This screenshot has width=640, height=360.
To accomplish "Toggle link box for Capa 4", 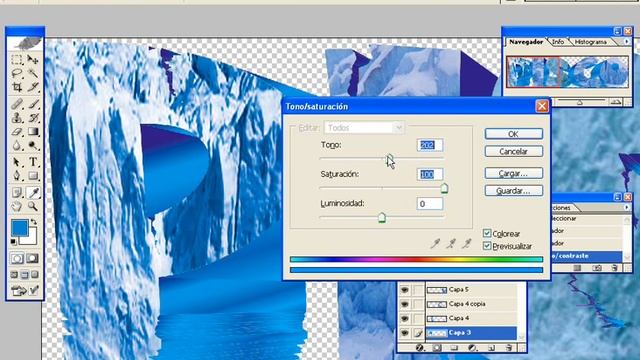I will pyautogui.click(x=418, y=318).
